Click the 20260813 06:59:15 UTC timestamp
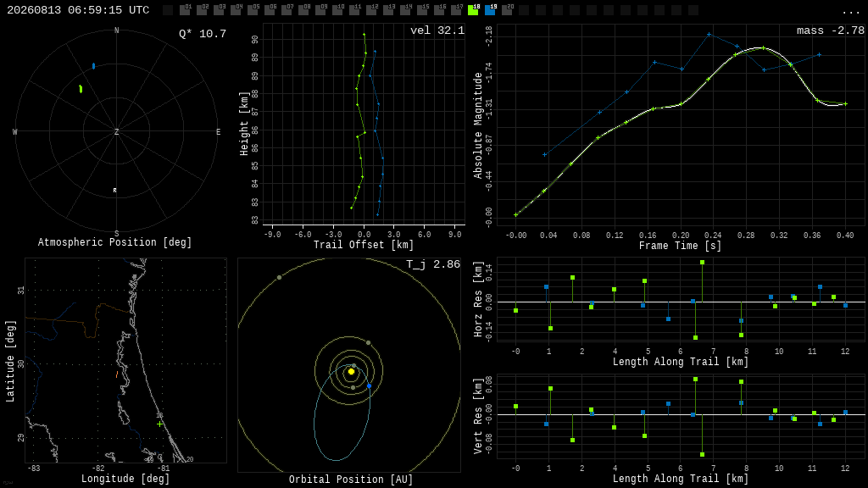The height and width of the screenshot is (488, 868). 78,10
